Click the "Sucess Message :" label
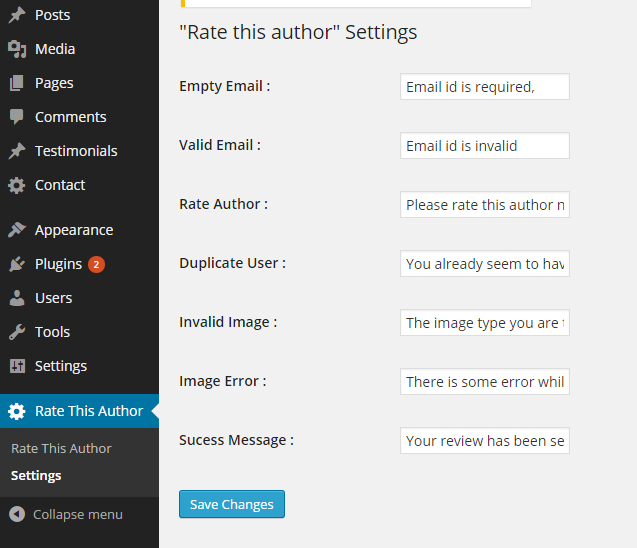 (x=236, y=440)
